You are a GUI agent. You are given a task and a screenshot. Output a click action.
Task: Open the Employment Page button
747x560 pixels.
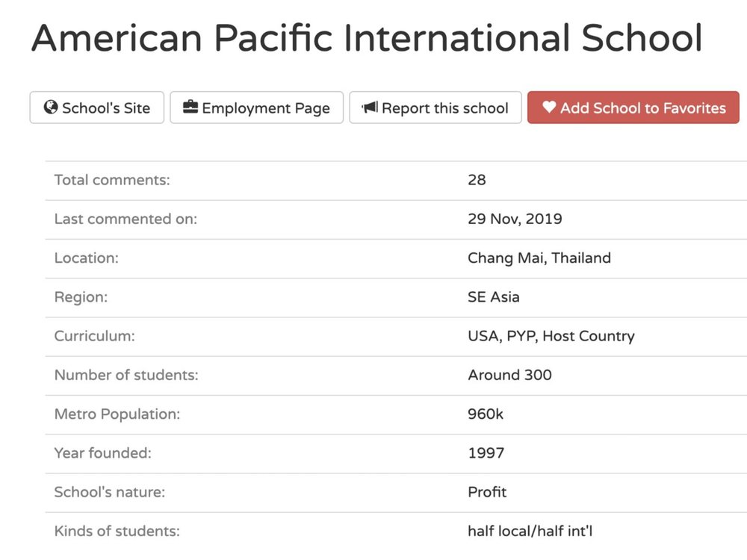tap(256, 108)
